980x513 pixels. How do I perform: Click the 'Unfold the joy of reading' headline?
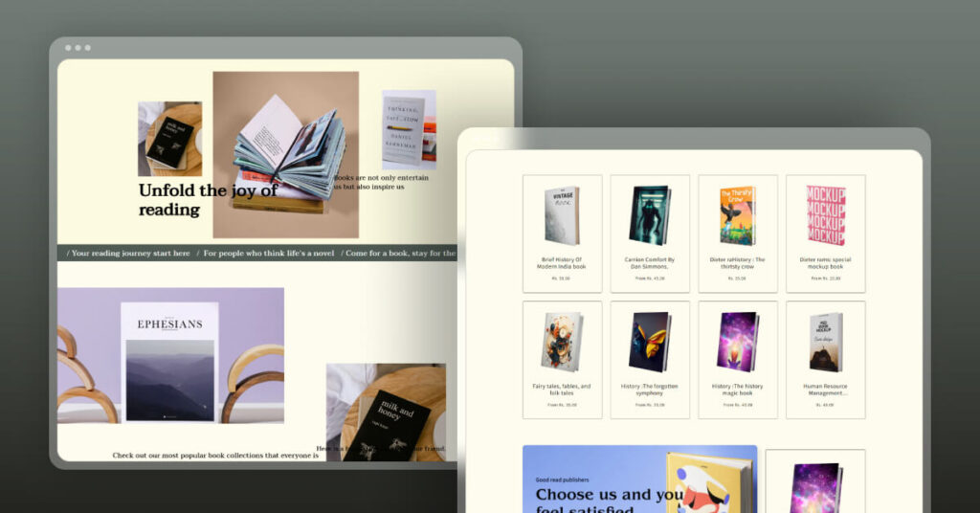[x=208, y=199]
